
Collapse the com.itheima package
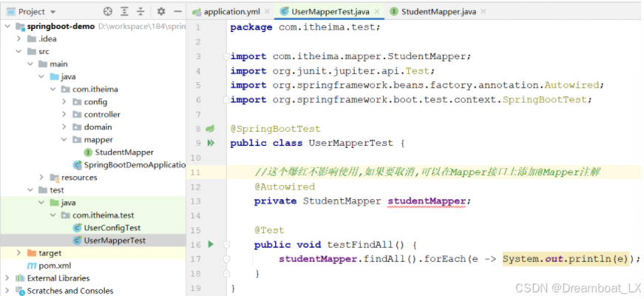click(52, 90)
